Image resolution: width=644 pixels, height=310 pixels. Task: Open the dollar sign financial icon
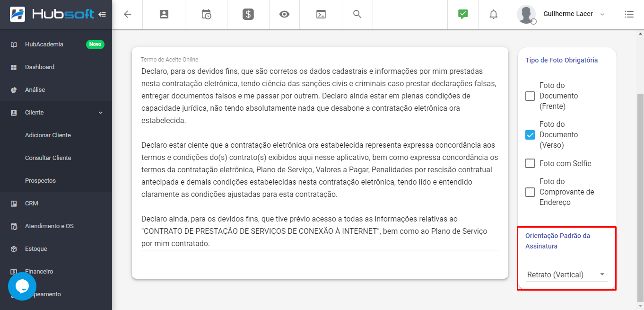click(x=248, y=14)
